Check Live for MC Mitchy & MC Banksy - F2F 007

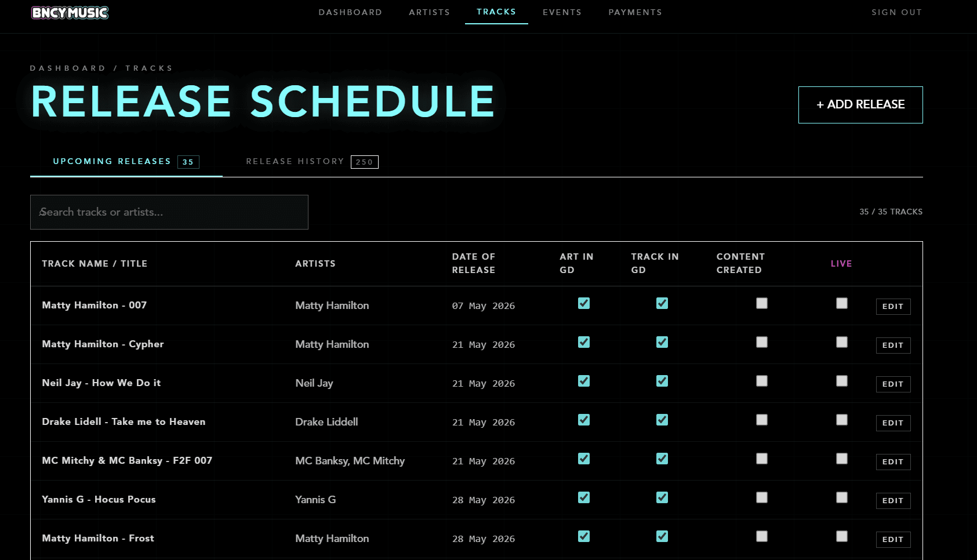(842, 459)
